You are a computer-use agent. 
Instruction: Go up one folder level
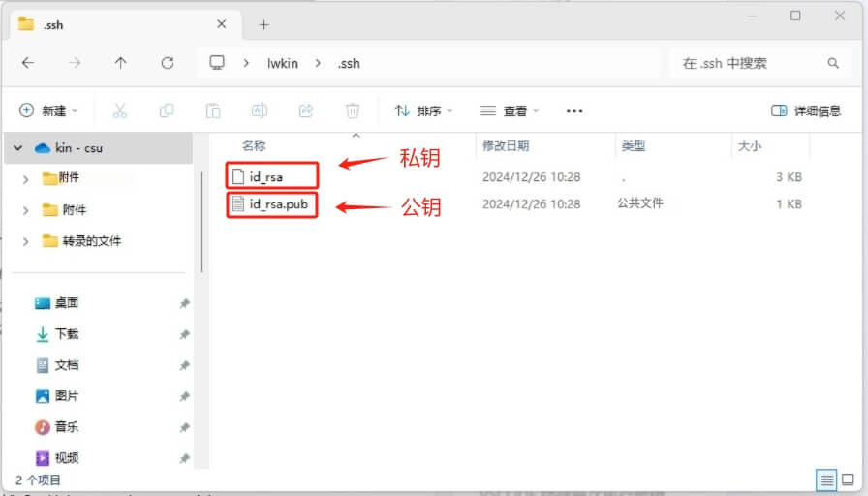(x=120, y=63)
